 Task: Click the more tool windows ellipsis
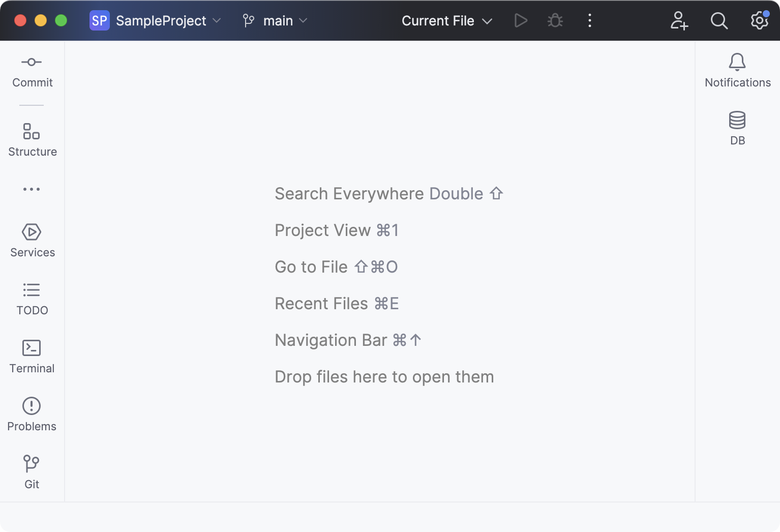click(x=32, y=189)
